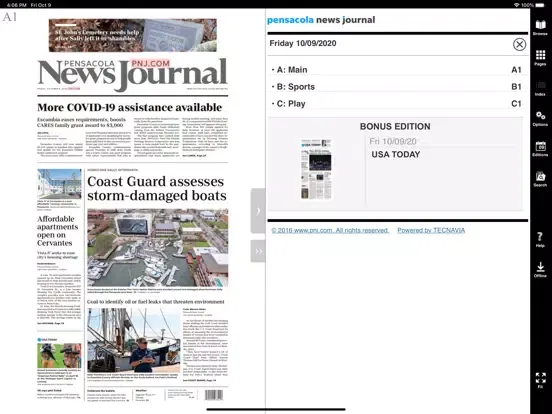The width and height of the screenshot is (552, 414).
Task: Open the USA TODAY bonus edition thumbnail
Action: [316, 169]
